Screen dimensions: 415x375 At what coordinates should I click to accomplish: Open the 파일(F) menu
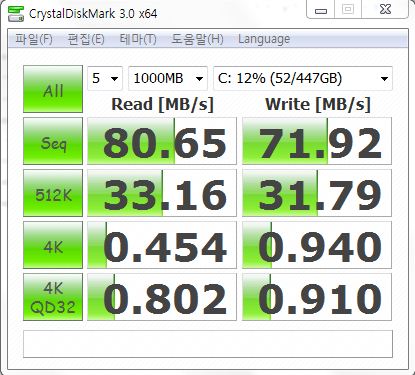(x=34, y=39)
